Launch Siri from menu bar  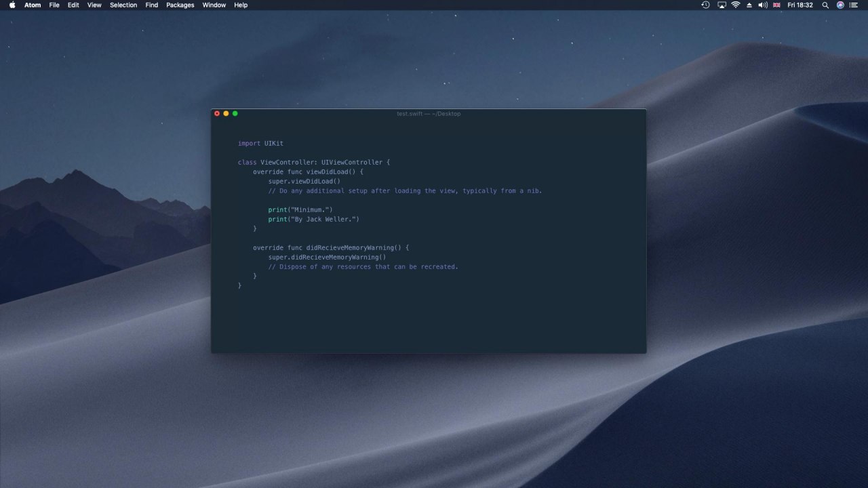pyautogui.click(x=840, y=5)
